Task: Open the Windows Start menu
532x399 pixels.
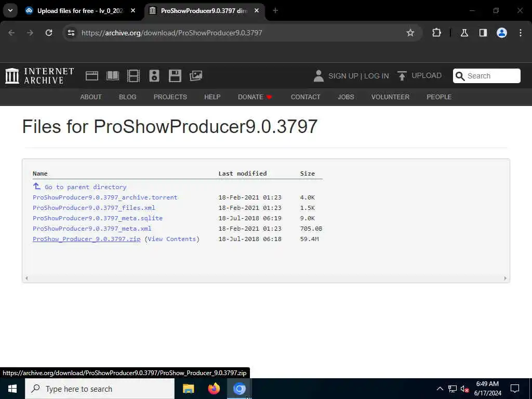Action: 12,389
